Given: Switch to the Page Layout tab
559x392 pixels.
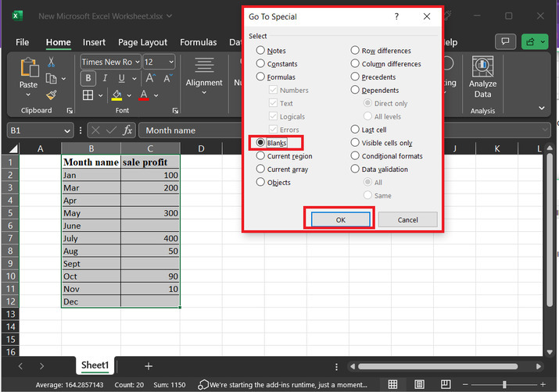Looking at the screenshot, I should click(142, 42).
